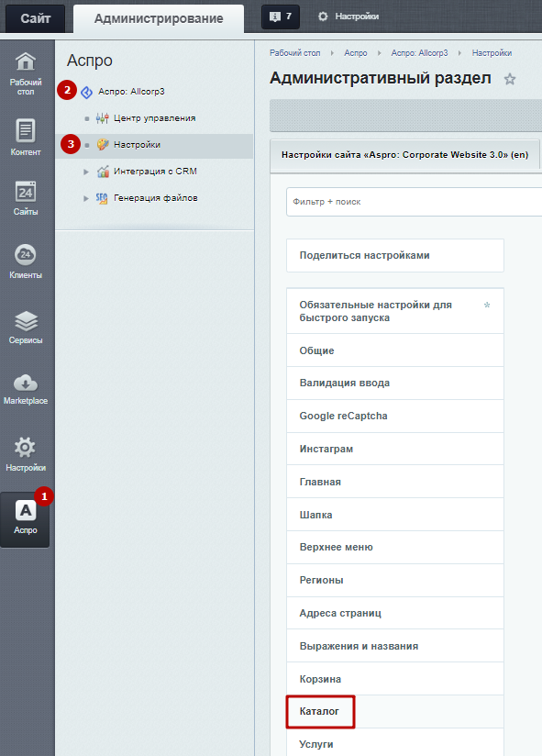Switch to the Сайт tab
Viewport: 542px width, 756px height.
coord(35,18)
